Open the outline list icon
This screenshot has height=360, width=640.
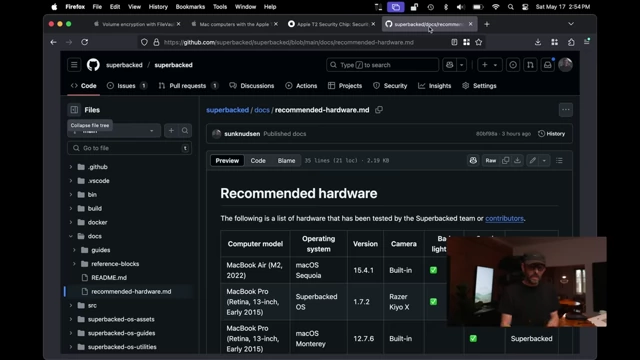point(559,160)
